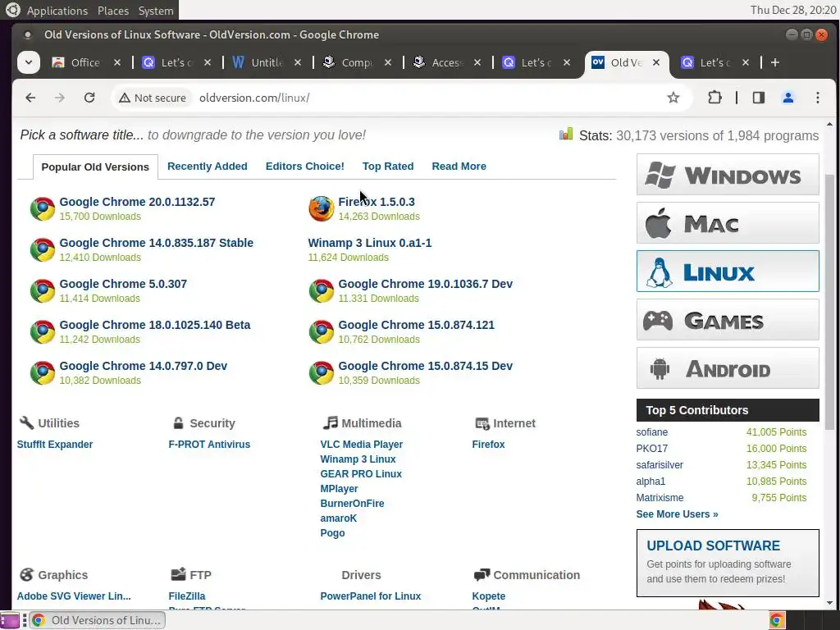The width and height of the screenshot is (840, 630).
Task: Click contributor sofiane in Top 5
Action: pos(652,432)
